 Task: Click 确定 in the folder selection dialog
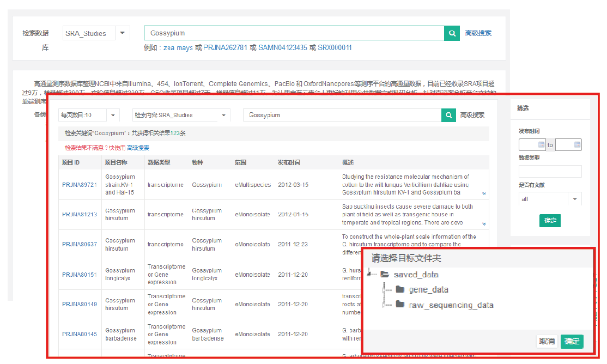572,342
